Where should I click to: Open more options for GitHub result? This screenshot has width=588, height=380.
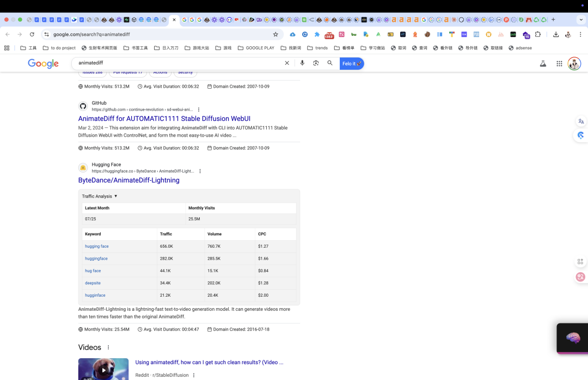point(199,109)
